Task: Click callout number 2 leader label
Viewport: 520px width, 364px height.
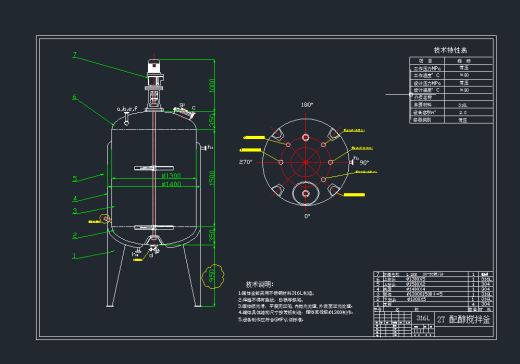Action: click(x=75, y=235)
